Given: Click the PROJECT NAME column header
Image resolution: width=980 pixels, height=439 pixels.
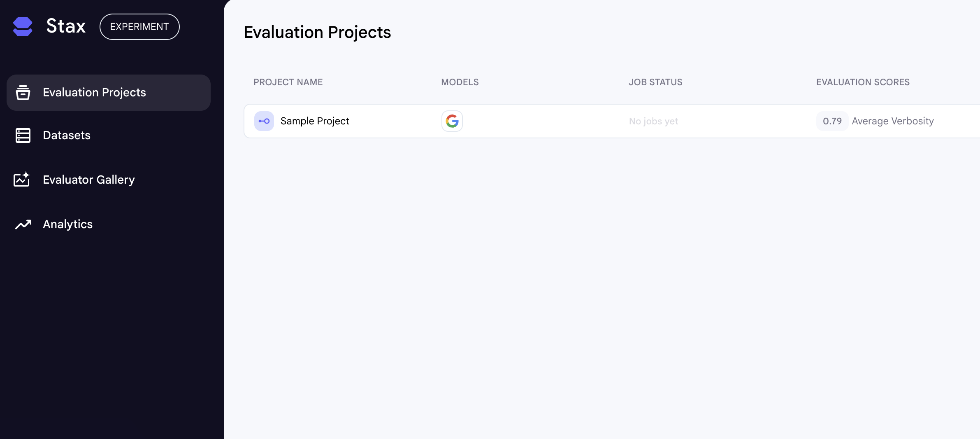Looking at the screenshot, I should 288,82.
